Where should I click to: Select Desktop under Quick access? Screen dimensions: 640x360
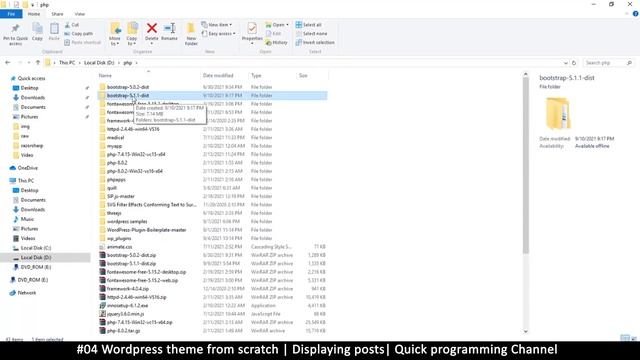(x=29, y=88)
